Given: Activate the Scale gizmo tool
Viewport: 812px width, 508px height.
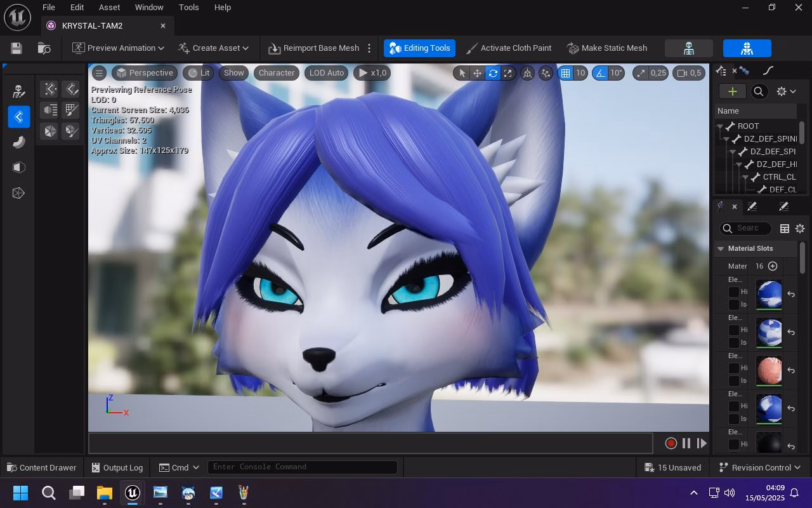Looking at the screenshot, I should (x=507, y=73).
